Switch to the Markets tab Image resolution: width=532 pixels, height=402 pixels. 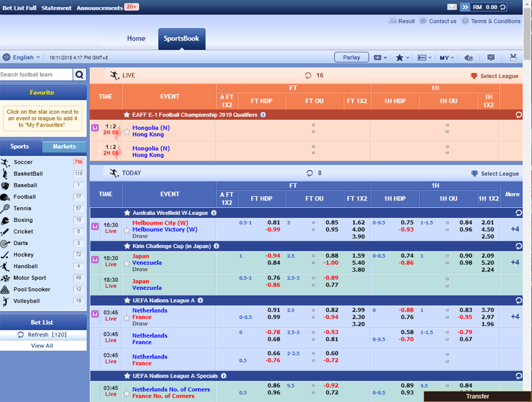tap(64, 147)
